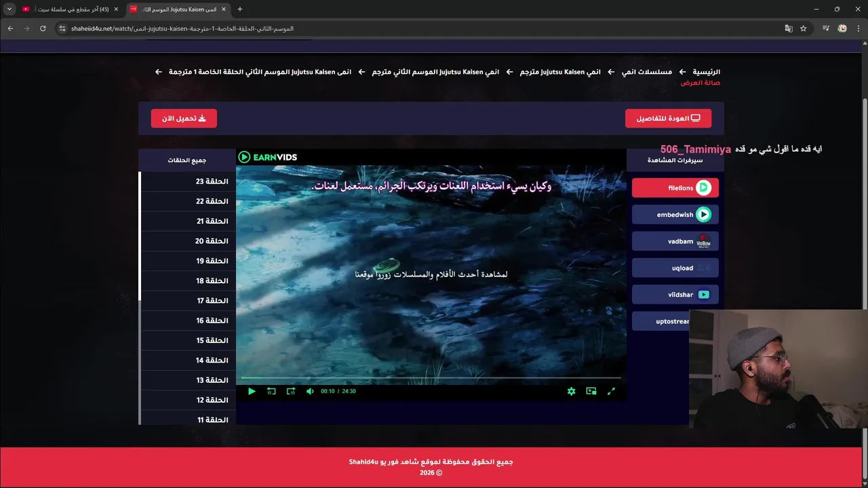The height and width of the screenshot is (488, 868).
Task: Click the episode list scrollbar
Action: pyautogui.click(x=140, y=235)
